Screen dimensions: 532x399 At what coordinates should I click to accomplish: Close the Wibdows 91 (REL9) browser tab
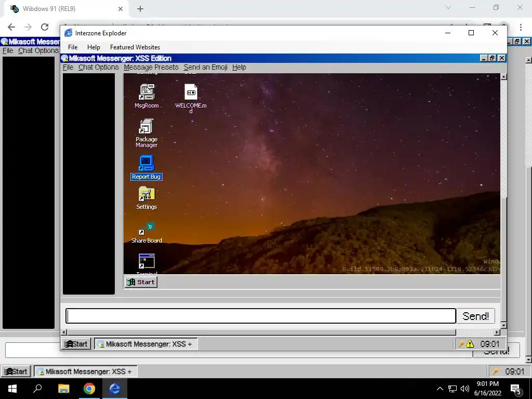121,9
